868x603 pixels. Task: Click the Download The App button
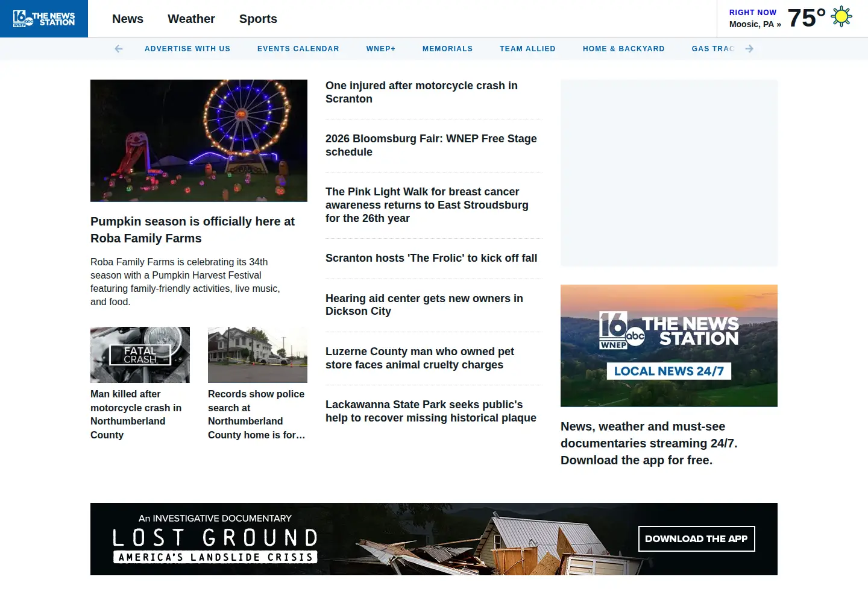coord(696,539)
